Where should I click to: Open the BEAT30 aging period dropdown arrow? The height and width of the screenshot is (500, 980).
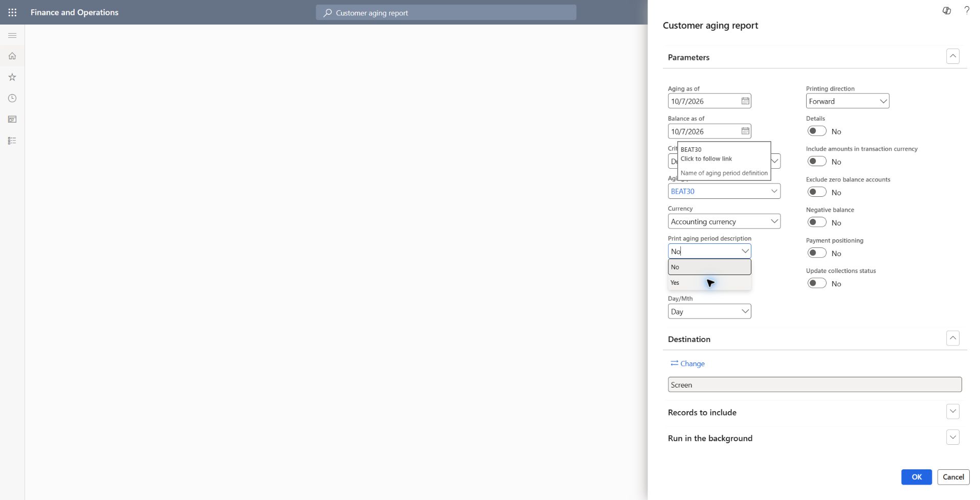coord(774,191)
